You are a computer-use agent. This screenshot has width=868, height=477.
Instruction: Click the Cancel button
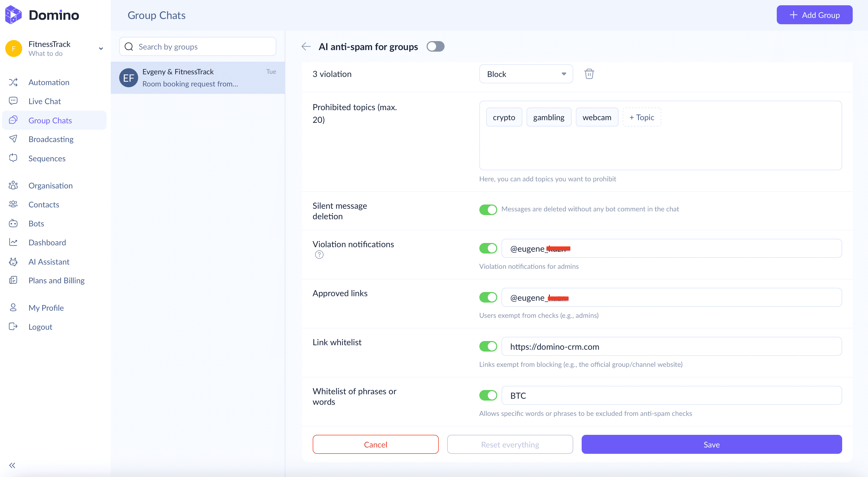point(375,445)
